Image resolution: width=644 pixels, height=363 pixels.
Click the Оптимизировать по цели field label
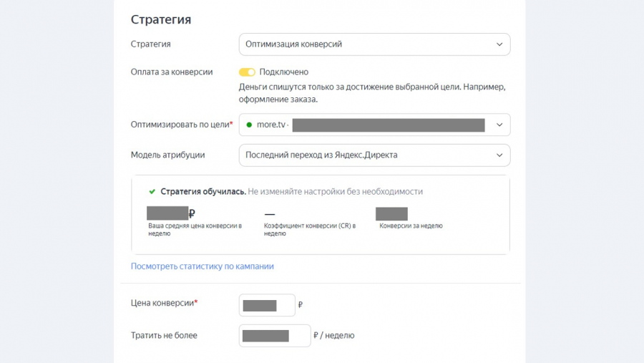coord(180,125)
